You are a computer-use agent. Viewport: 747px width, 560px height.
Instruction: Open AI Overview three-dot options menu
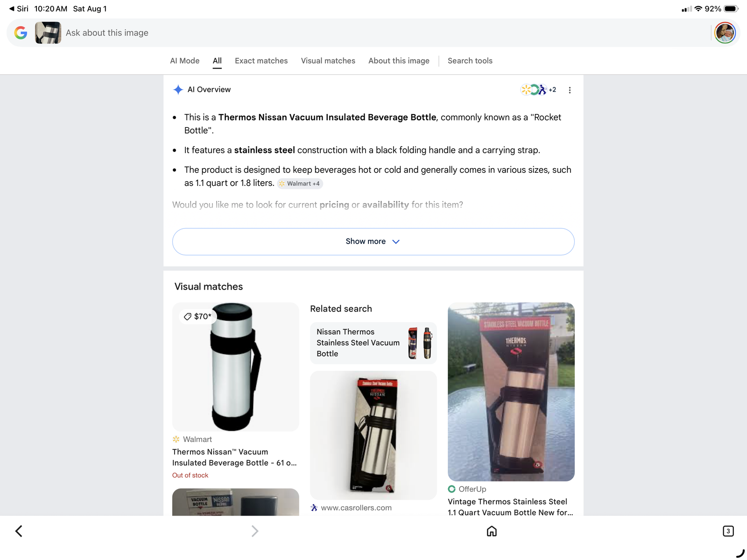(x=570, y=90)
